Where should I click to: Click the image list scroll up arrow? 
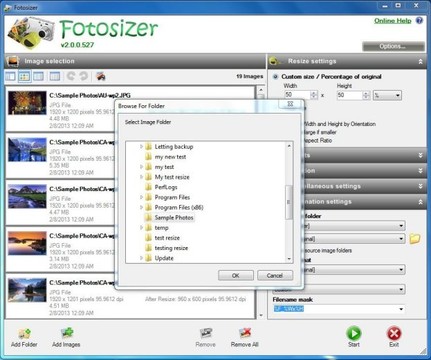[261, 90]
